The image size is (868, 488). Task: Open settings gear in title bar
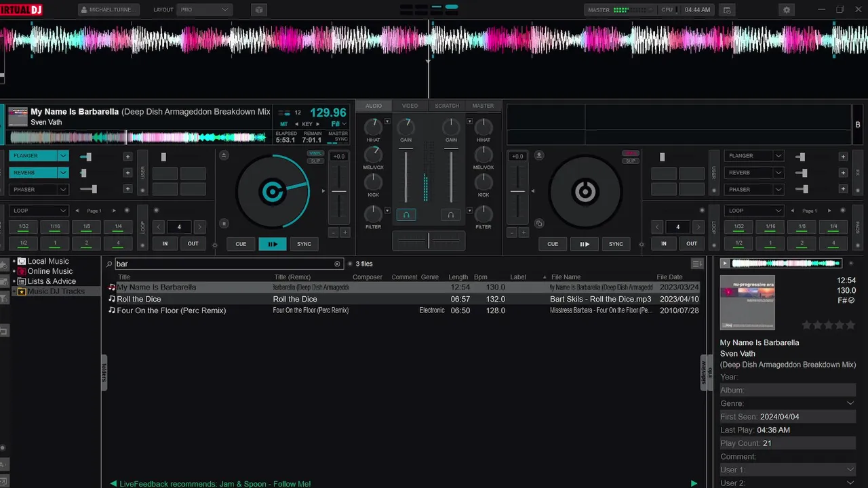[787, 10]
